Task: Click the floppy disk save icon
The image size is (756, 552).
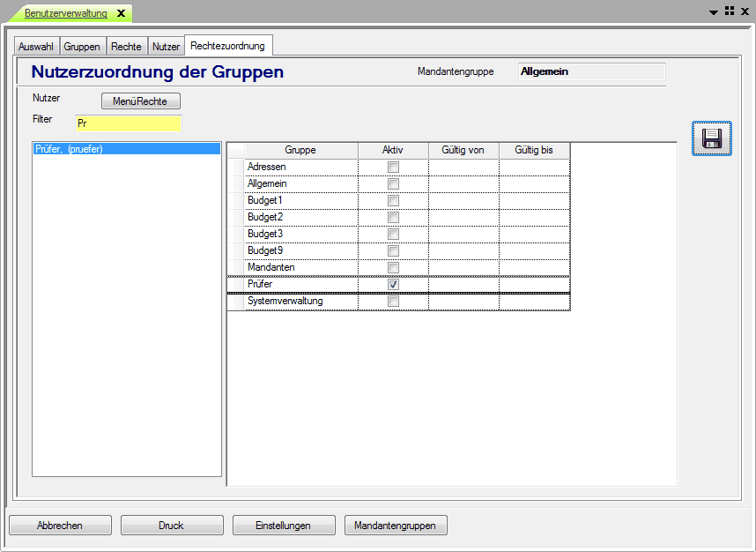Action: pyautogui.click(x=711, y=138)
